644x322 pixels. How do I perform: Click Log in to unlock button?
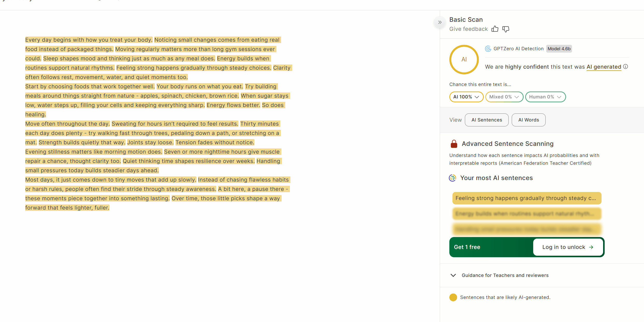(x=568, y=247)
